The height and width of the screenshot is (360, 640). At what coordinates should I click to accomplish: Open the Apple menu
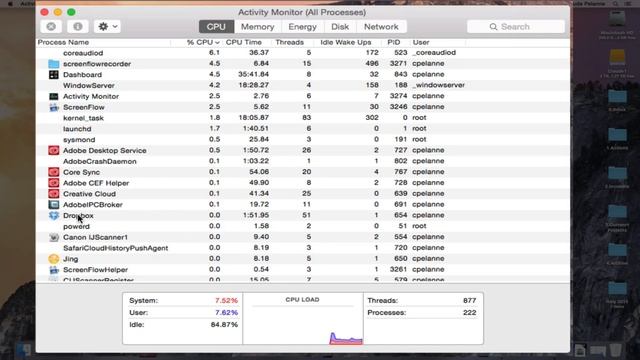coord(11,3)
